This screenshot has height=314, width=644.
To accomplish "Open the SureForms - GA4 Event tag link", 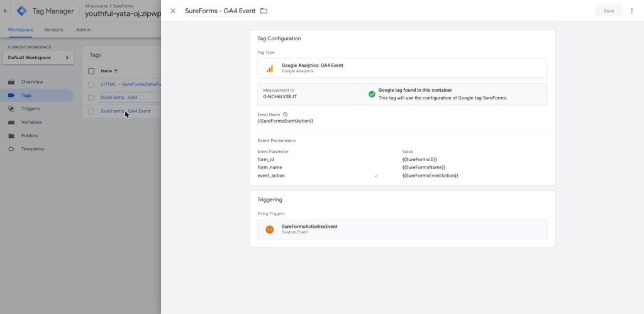I will [x=126, y=111].
